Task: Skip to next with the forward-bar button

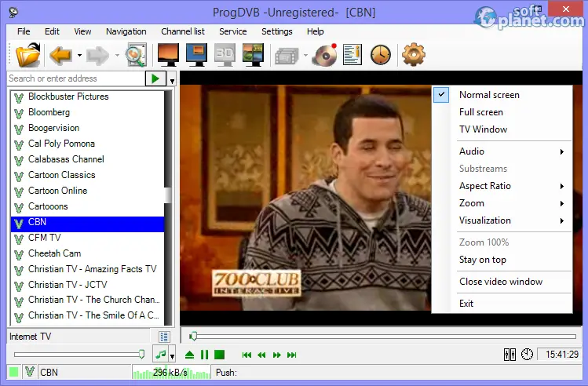Action: (x=292, y=355)
